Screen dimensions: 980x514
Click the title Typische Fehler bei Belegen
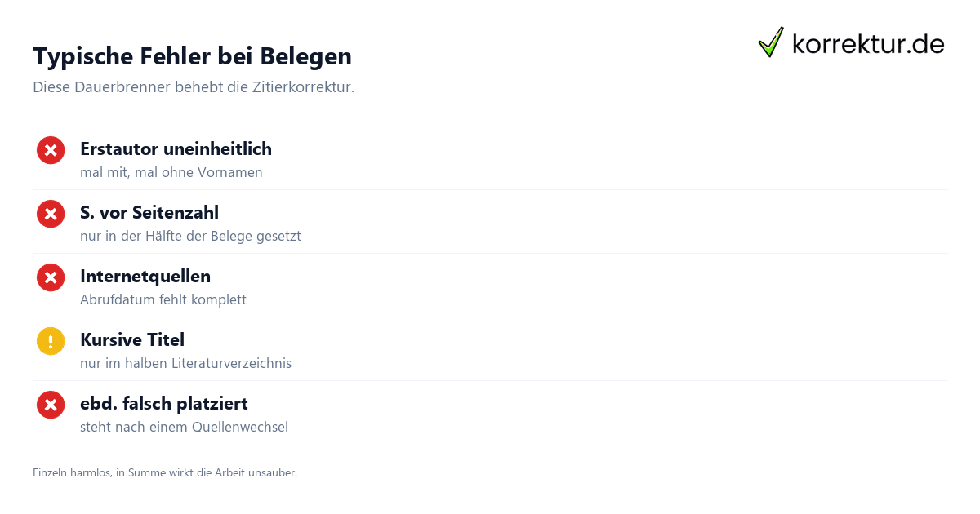click(x=192, y=56)
